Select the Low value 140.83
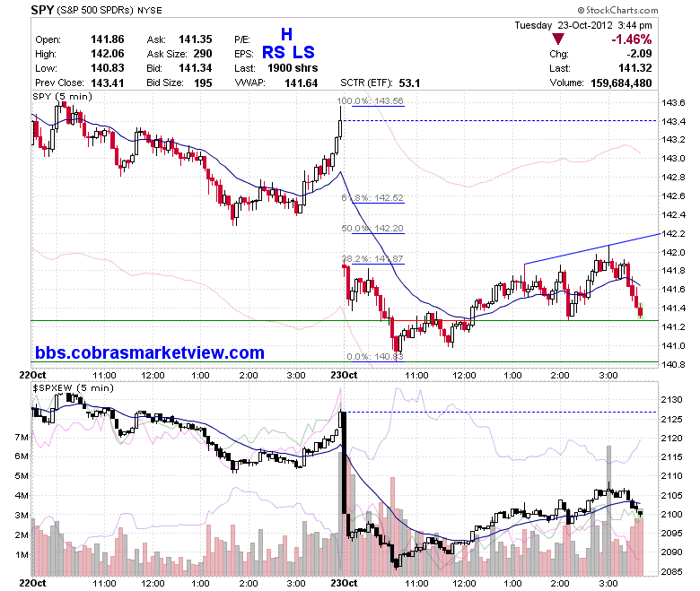This screenshot has height=591, width=700. pyautogui.click(x=108, y=68)
